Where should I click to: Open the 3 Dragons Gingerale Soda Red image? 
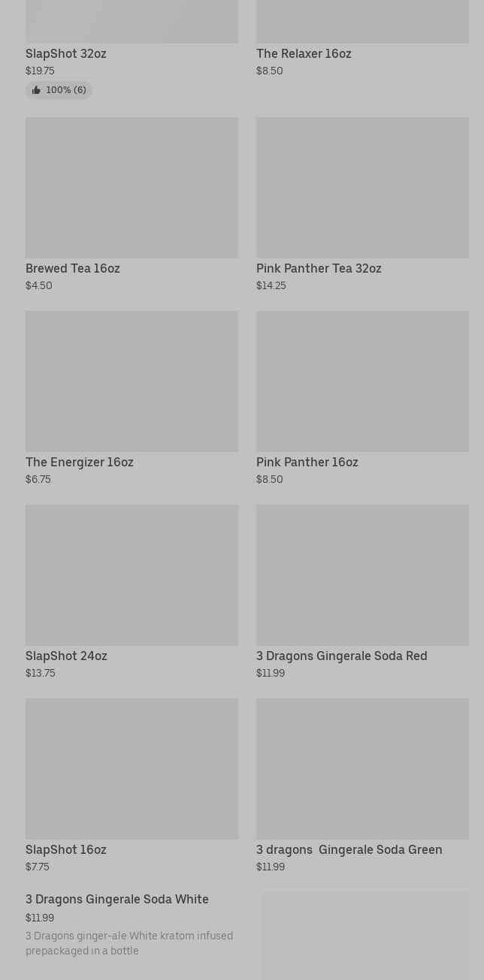(x=362, y=575)
